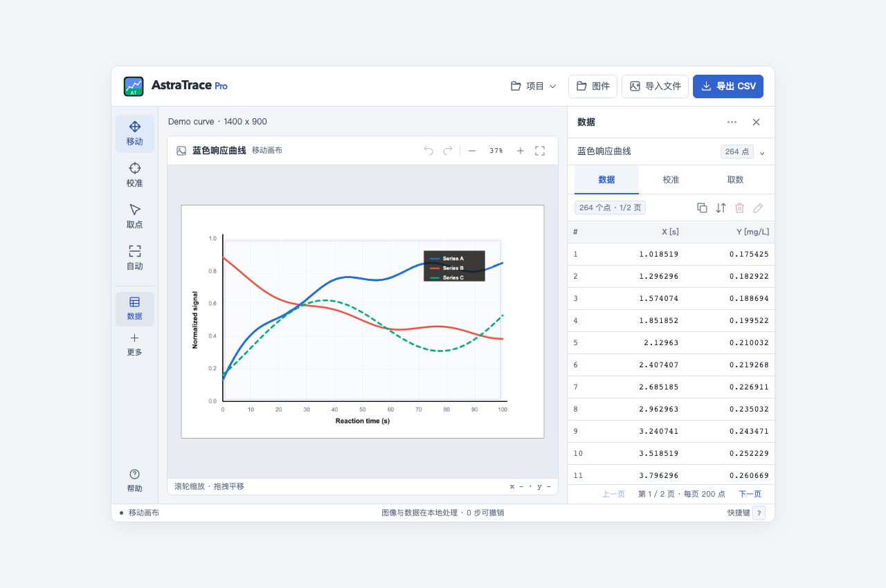Click the redo arrow in canvas toolbar
The width and height of the screenshot is (886, 588).
448,151
